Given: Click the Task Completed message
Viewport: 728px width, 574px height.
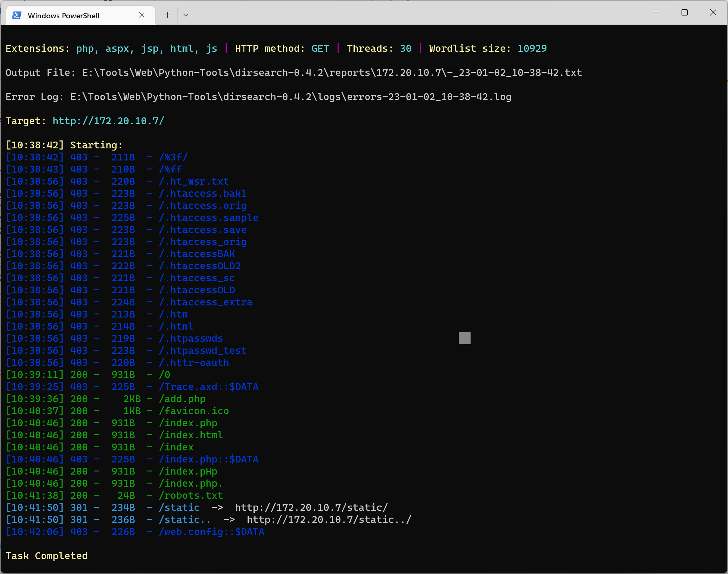Looking at the screenshot, I should [47, 556].
